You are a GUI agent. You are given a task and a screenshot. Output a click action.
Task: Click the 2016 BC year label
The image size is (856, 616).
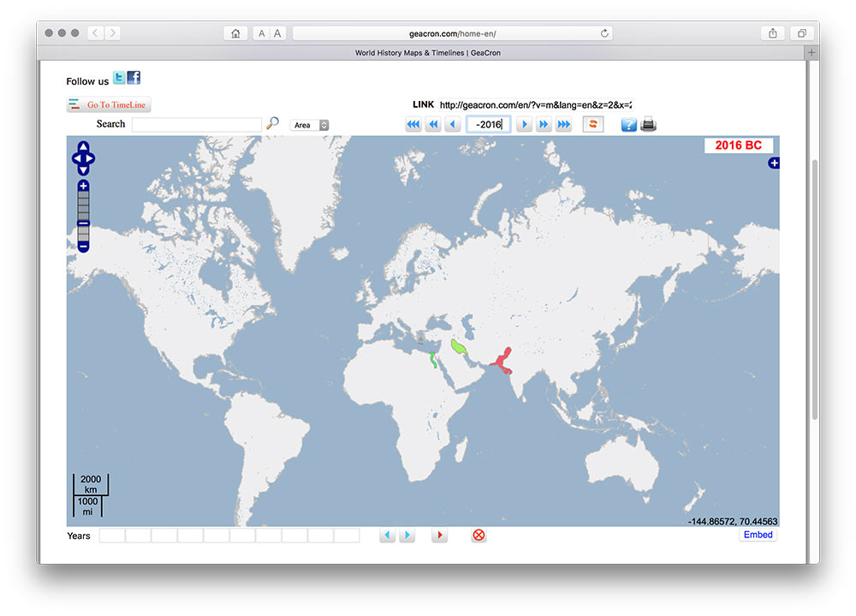[739, 145]
